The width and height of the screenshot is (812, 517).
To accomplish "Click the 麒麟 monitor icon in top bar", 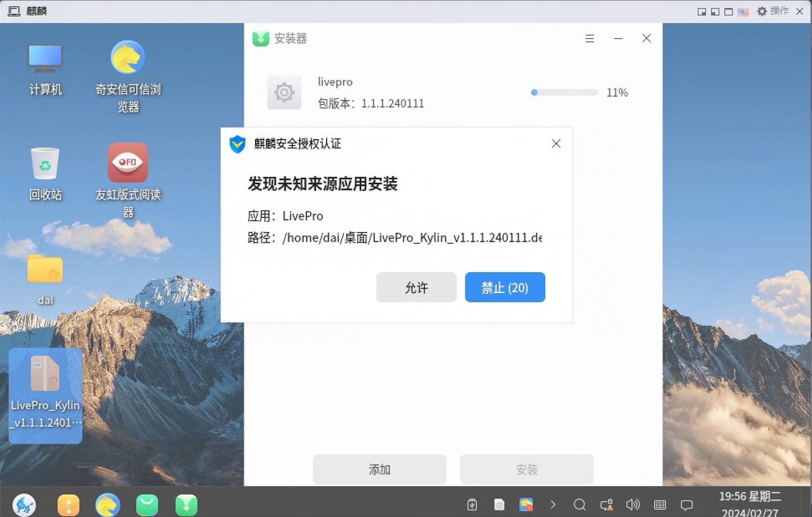I will tap(14, 11).
